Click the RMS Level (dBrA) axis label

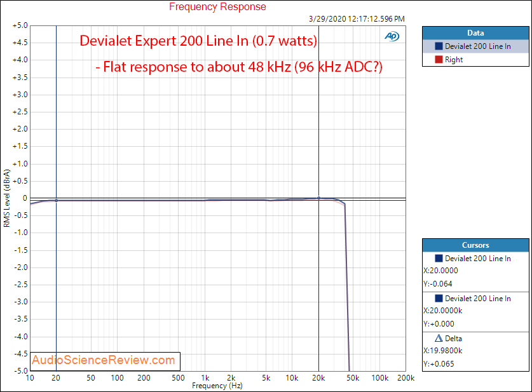click(6, 198)
